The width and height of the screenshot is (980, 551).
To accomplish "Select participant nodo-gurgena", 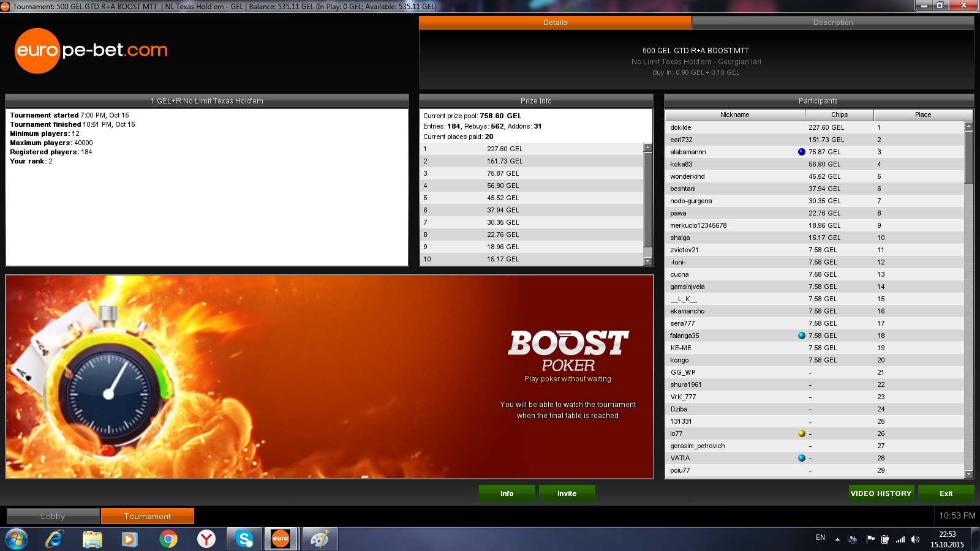I will 815,201.
